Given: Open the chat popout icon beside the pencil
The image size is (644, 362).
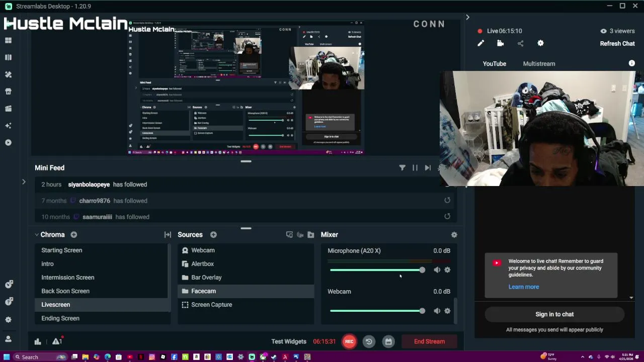Looking at the screenshot, I should coord(500,44).
